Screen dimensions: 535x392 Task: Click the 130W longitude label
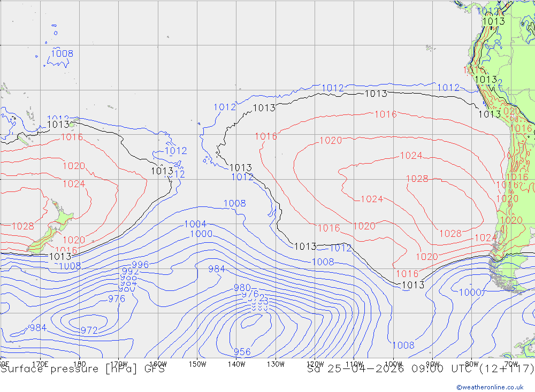tap(276, 364)
